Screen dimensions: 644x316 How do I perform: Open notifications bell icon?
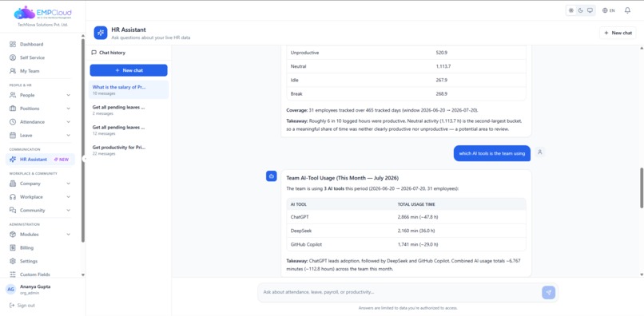coord(627,10)
